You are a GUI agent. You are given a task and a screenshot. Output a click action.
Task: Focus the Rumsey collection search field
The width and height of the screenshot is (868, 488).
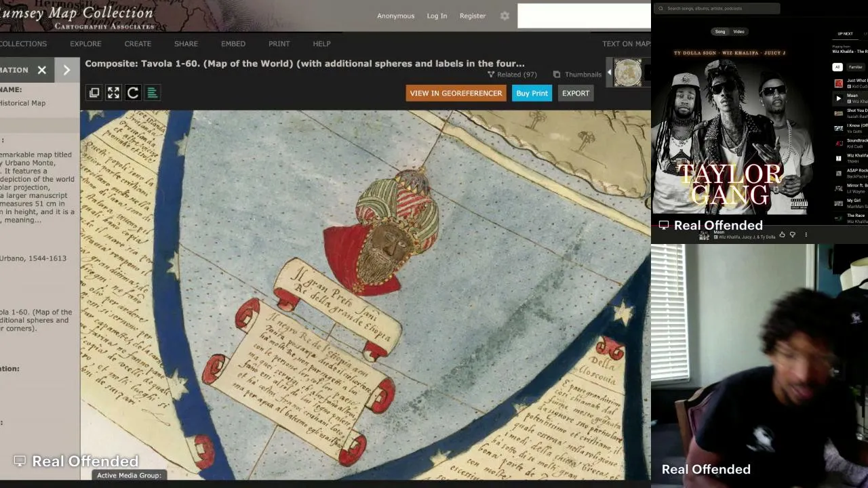tap(584, 16)
